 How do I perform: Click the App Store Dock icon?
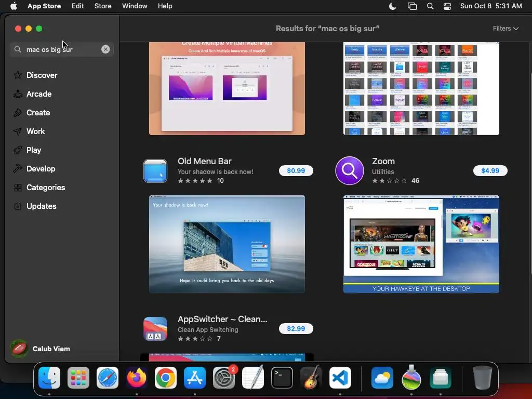[x=195, y=378]
